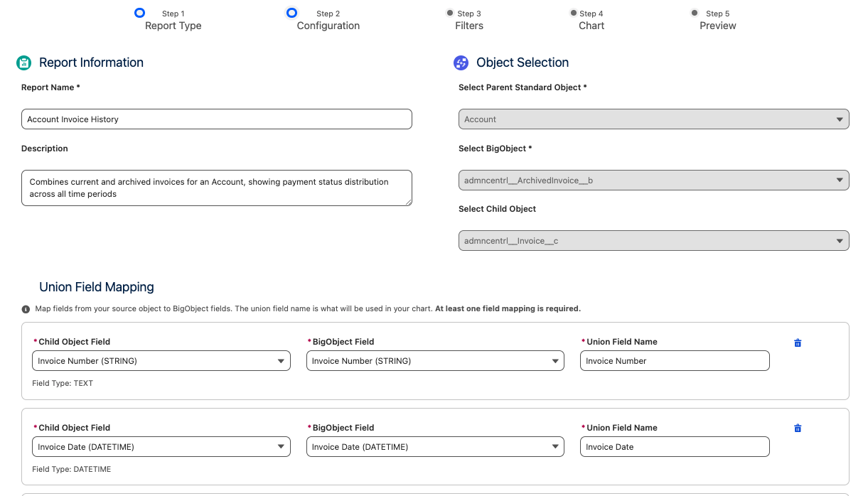Open BigObject Field Invoice Date dropdown

click(435, 447)
